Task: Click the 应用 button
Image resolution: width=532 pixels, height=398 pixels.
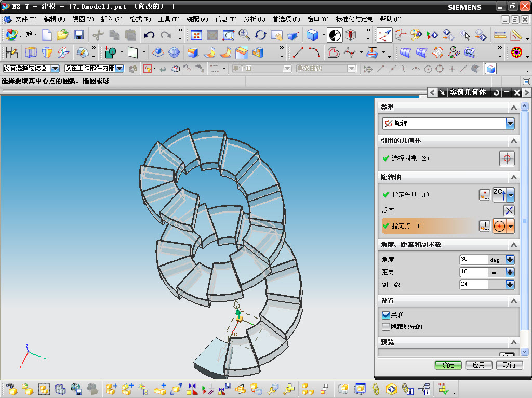Action: 478,365
